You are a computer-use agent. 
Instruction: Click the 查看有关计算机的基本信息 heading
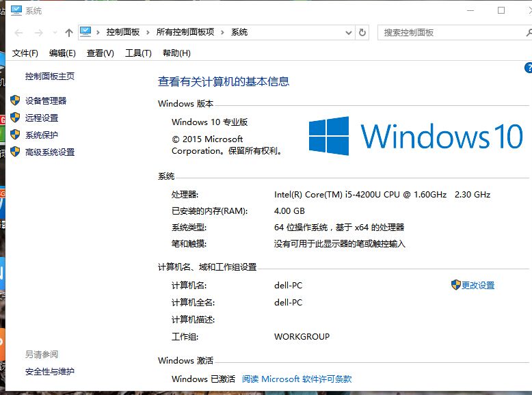click(224, 81)
